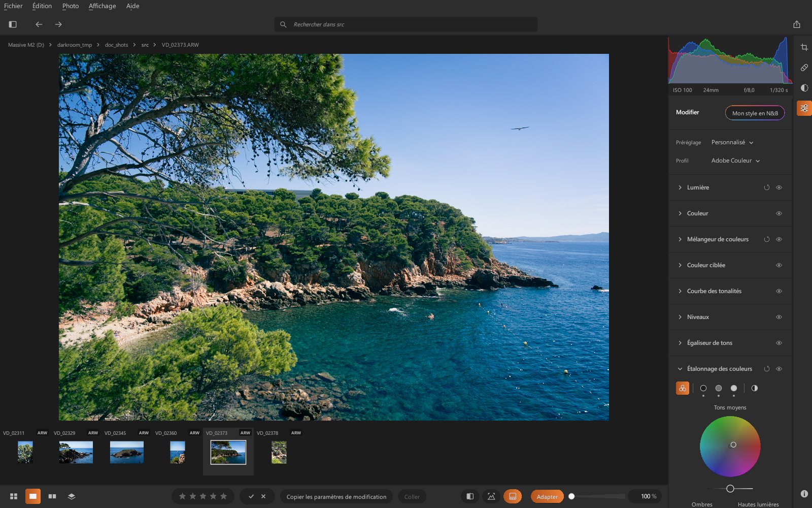This screenshot has height=508, width=812.
Task: Click the orange edit sliders icon
Action: point(804,108)
